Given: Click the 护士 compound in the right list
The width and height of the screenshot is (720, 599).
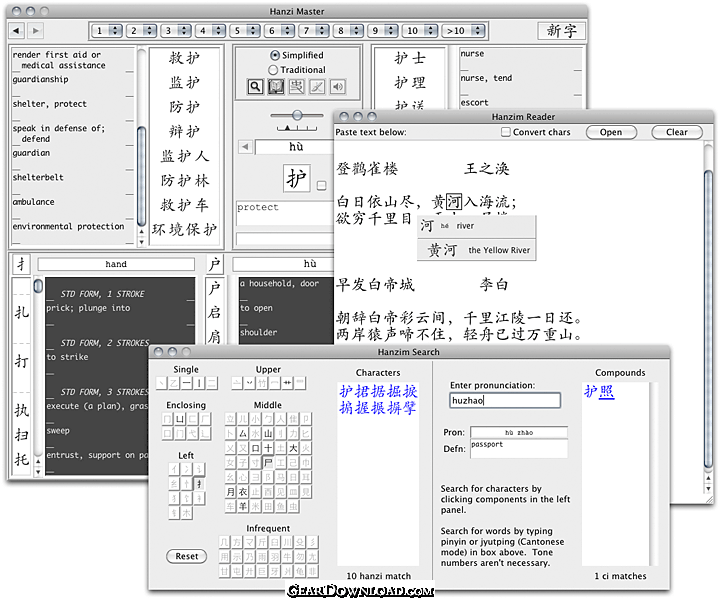Looking at the screenshot, I should (410, 58).
